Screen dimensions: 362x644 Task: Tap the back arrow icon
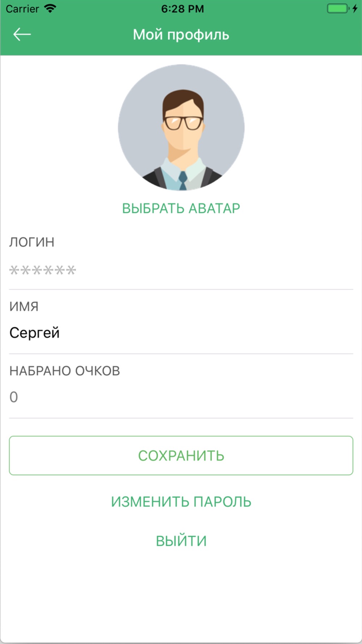tap(22, 35)
